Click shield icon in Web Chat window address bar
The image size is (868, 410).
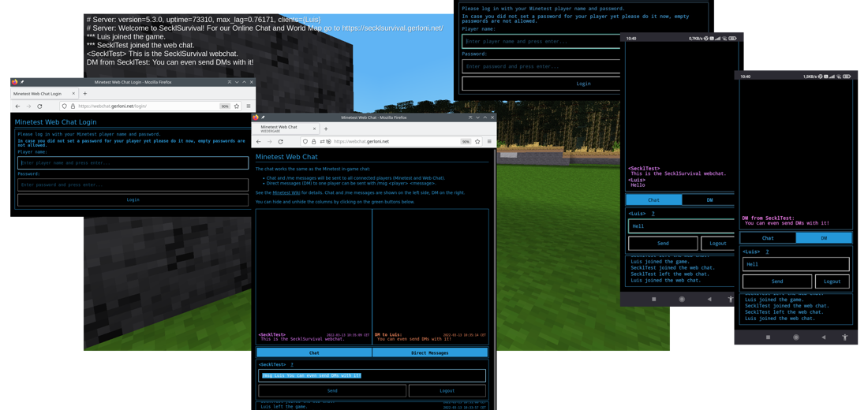pos(305,142)
